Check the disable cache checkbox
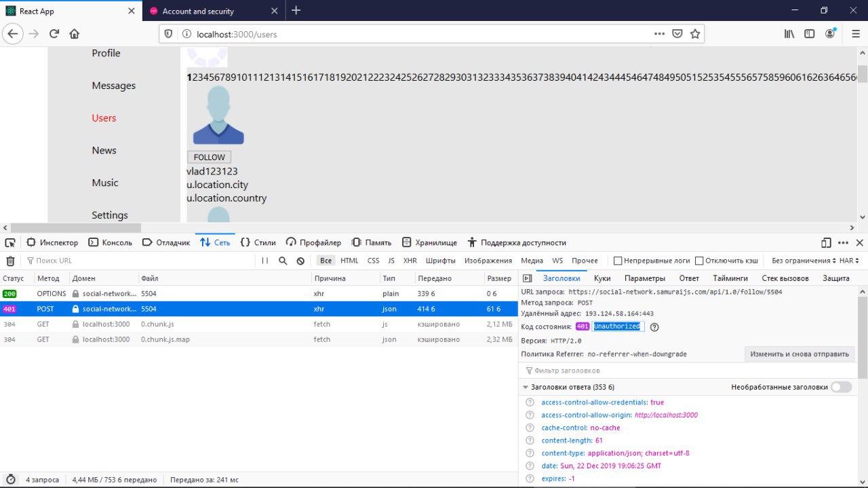The height and width of the screenshot is (488, 868). pos(699,261)
